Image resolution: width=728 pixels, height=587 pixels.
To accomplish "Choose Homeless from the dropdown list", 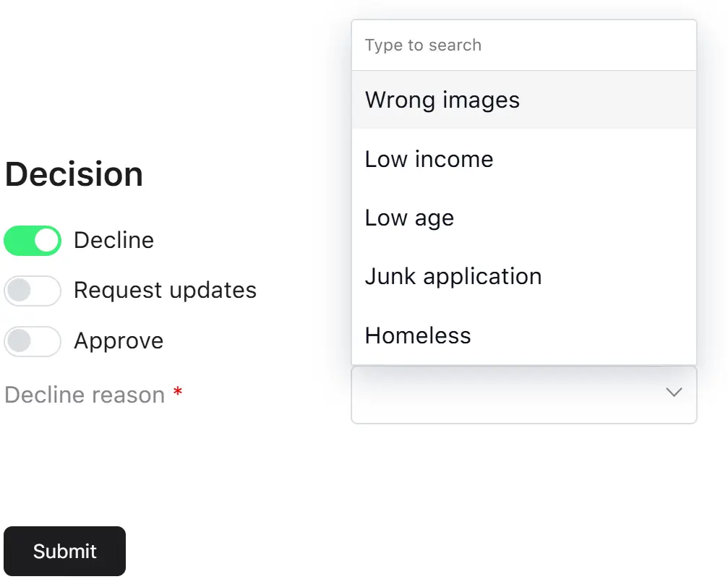I will (x=523, y=335).
